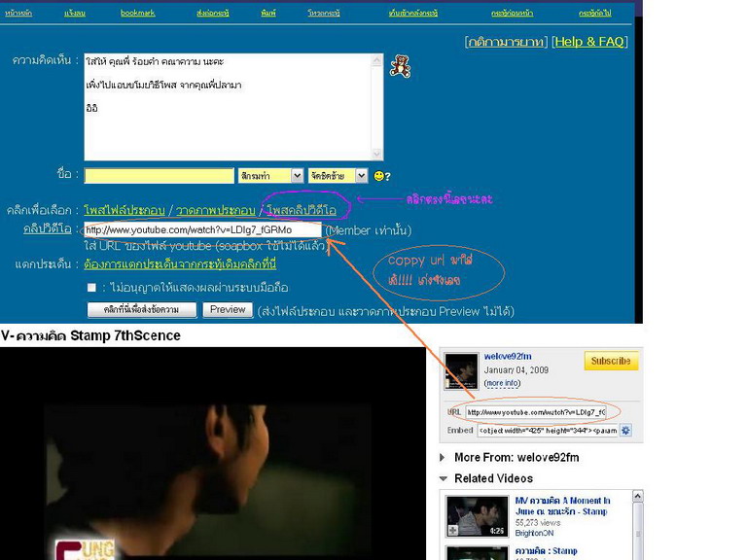
Task: Click the YouTube URL field under welove92fm
Action: pyautogui.click(x=536, y=412)
